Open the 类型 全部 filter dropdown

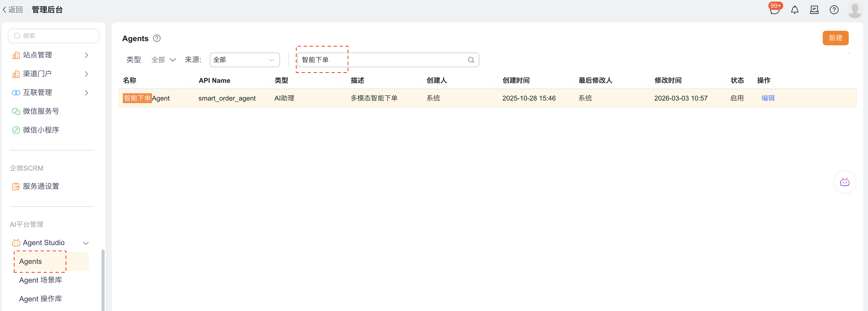pos(163,60)
